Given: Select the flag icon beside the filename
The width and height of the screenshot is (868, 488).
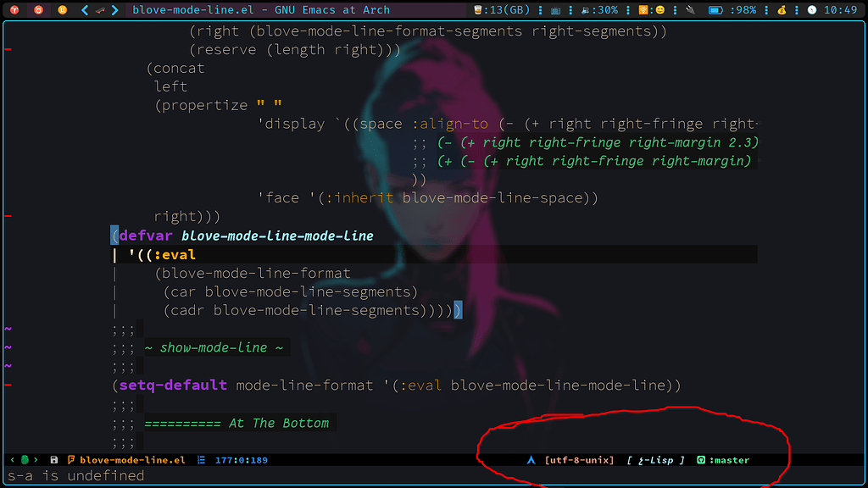Looking at the screenshot, I should click(x=71, y=460).
